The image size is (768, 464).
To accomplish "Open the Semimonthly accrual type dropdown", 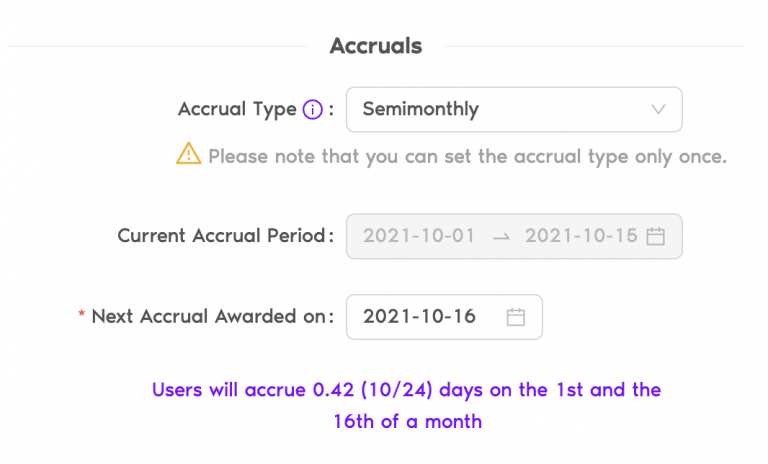I will [514, 109].
